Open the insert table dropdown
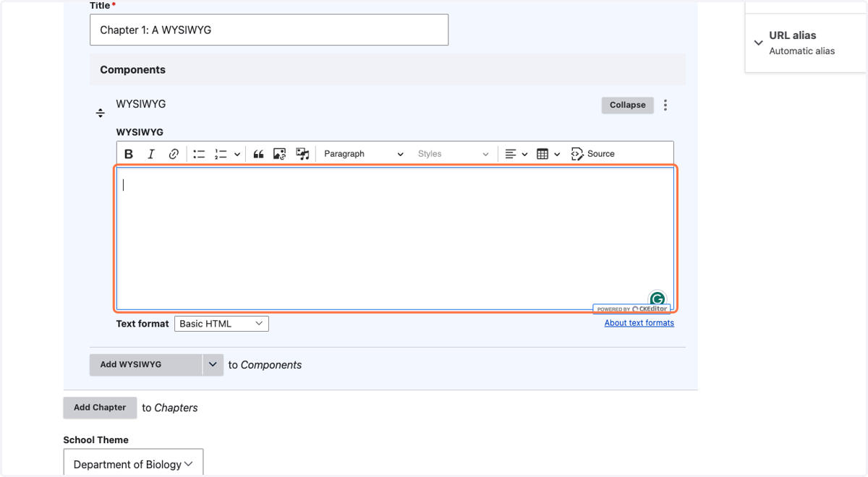 (x=548, y=154)
